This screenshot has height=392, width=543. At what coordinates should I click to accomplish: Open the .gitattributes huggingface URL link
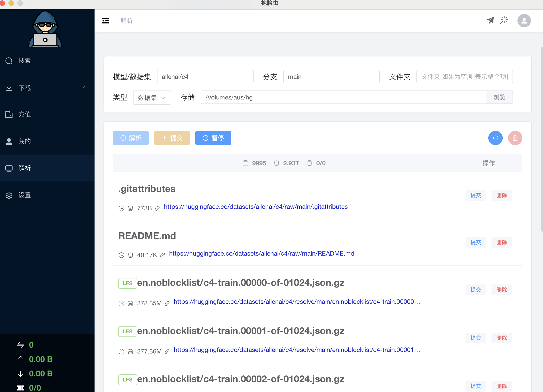coord(255,207)
